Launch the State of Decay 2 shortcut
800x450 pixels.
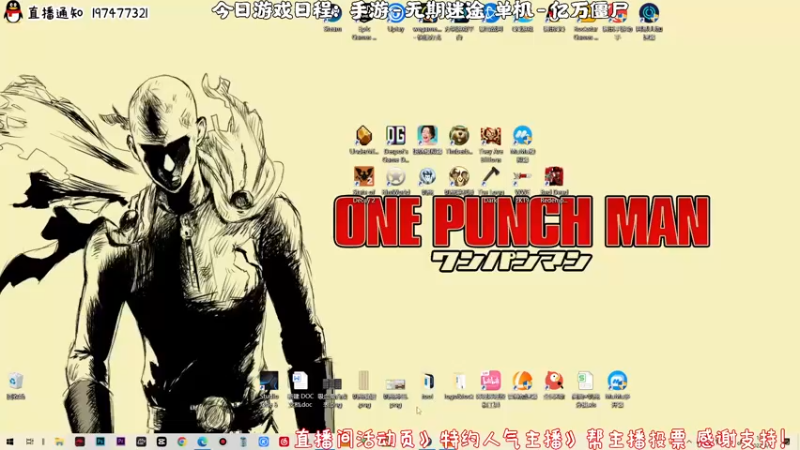[x=364, y=184]
